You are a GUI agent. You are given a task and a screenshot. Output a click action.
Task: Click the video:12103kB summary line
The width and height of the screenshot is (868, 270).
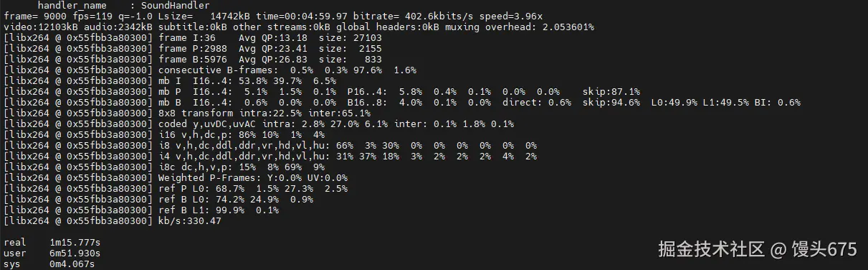click(x=299, y=27)
